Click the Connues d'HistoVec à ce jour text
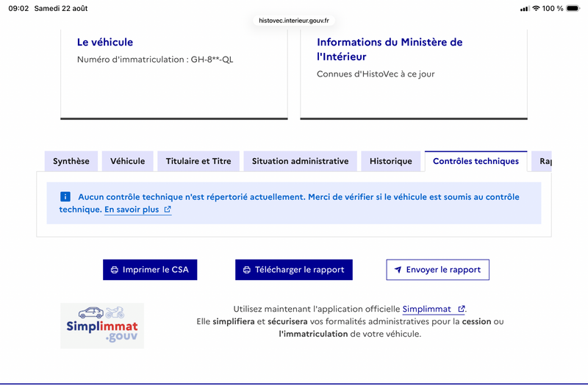 (376, 74)
